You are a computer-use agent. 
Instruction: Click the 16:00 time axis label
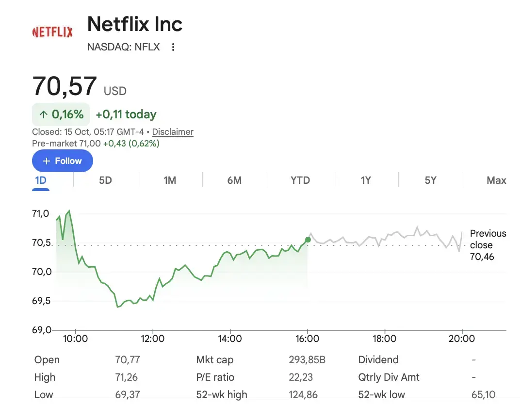coord(308,339)
